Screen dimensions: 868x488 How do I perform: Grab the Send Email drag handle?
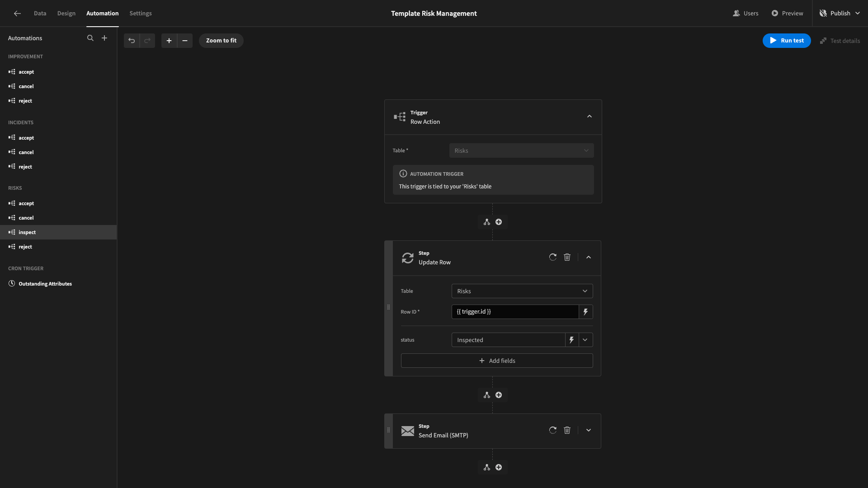[x=388, y=431]
